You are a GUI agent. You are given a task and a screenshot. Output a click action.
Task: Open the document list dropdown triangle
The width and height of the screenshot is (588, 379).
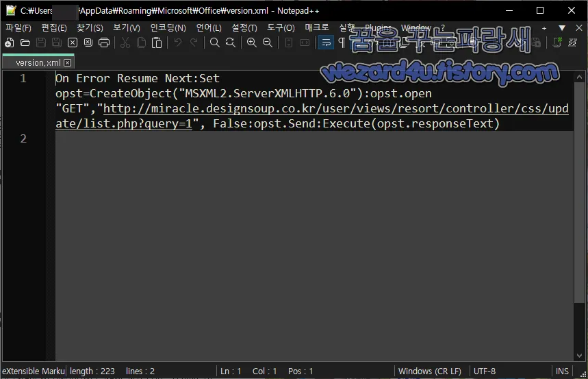point(562,28)
